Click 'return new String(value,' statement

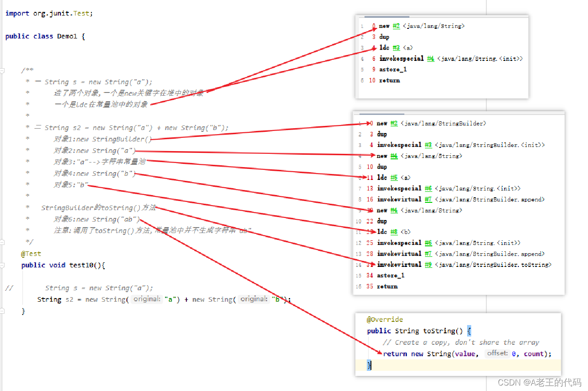coord(431,354)
